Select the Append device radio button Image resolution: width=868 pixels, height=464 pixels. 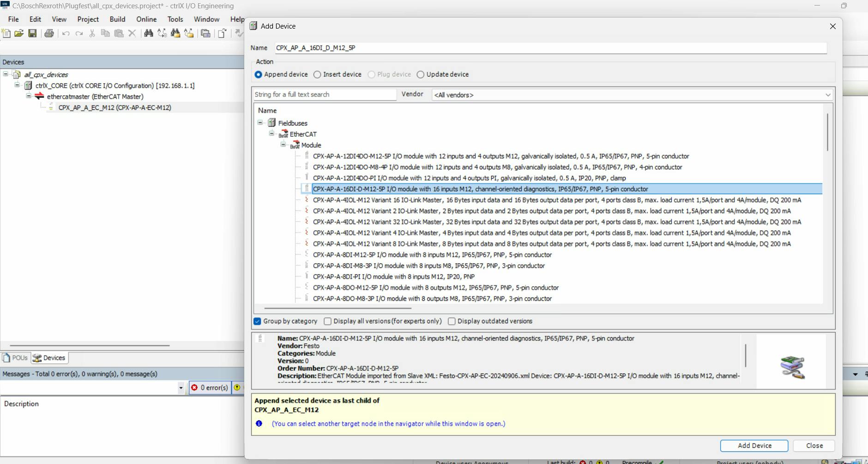258,74
